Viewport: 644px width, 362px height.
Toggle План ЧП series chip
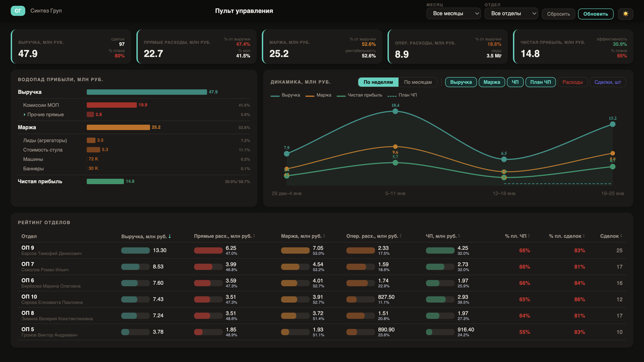[540, 82]
